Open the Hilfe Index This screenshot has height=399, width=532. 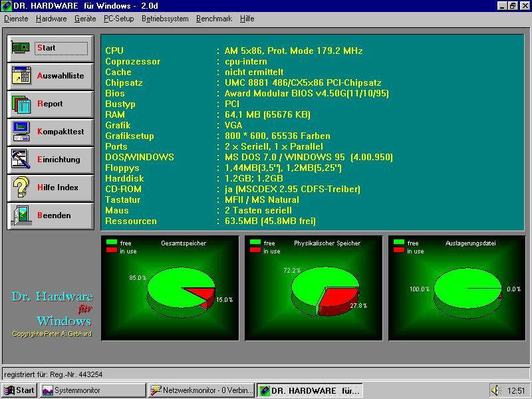coord(51,188)
